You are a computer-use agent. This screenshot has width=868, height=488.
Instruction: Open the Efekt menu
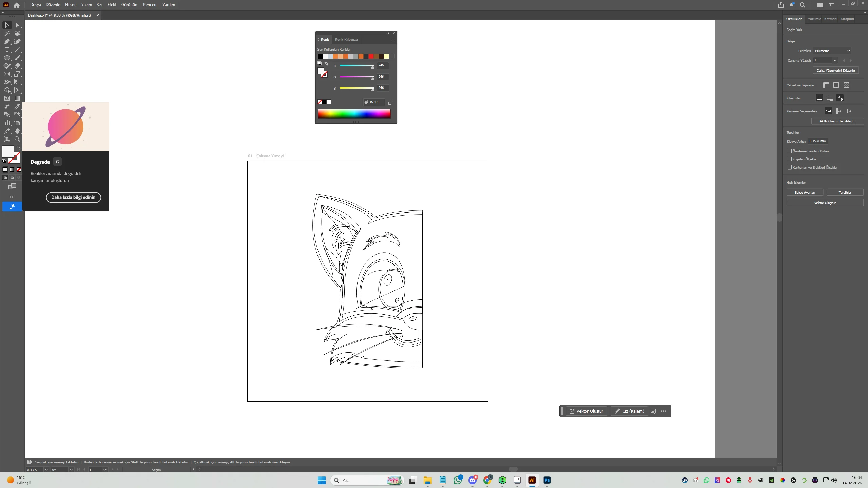point(112,5)
